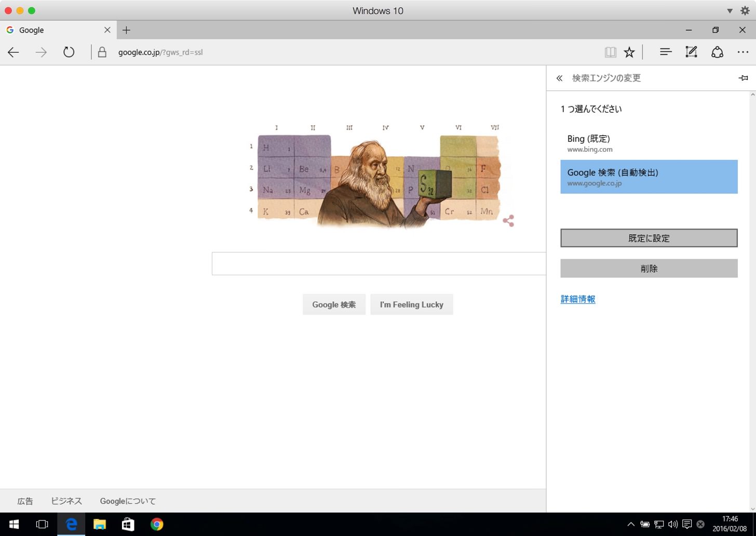Open the Share icon in toolbar
Screen dimensions: 756x536
point(717,52)
